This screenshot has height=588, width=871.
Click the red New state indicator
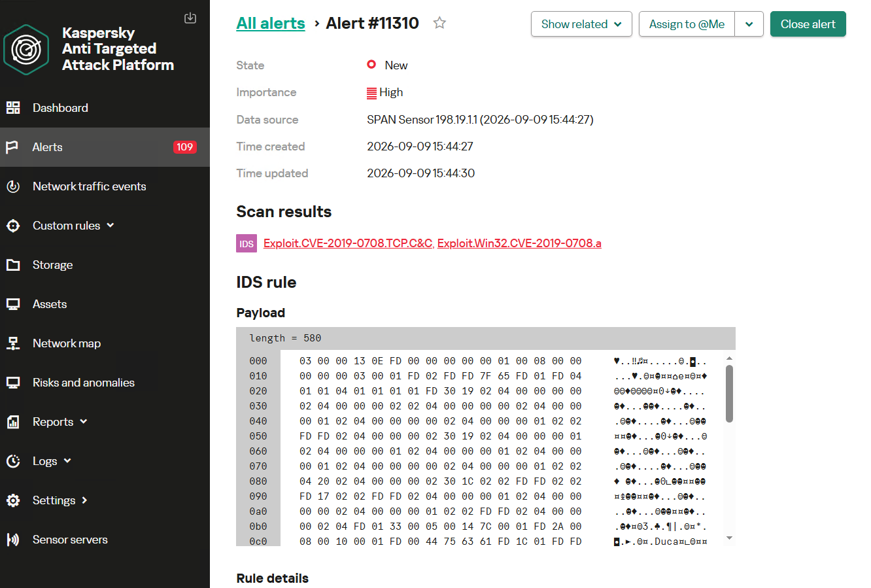click(371, 65)
